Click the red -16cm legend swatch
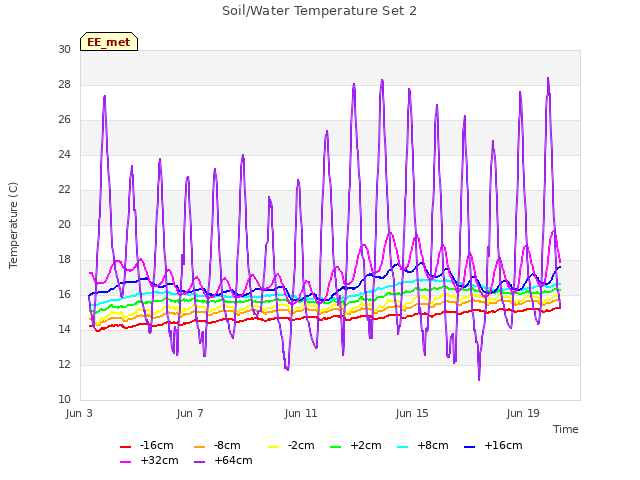The image size is (640, 480). (125, 447)
